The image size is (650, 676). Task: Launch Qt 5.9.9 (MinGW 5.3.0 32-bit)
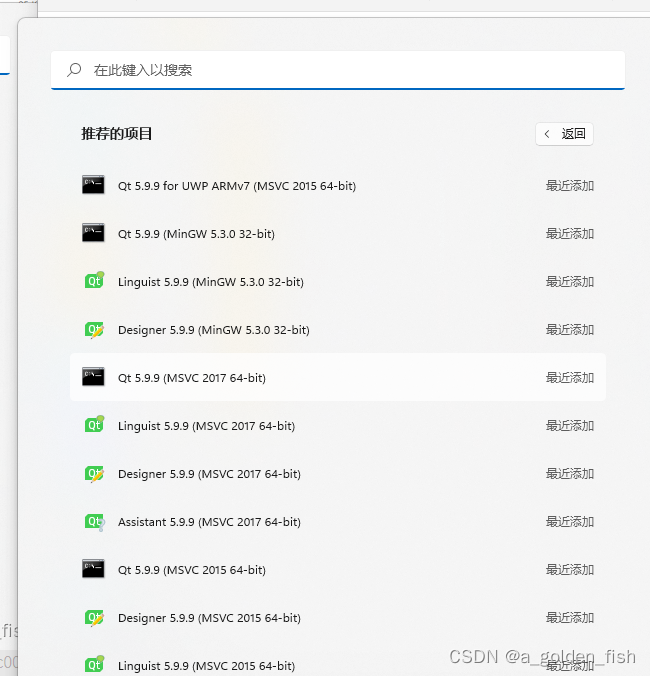(338, 234)
